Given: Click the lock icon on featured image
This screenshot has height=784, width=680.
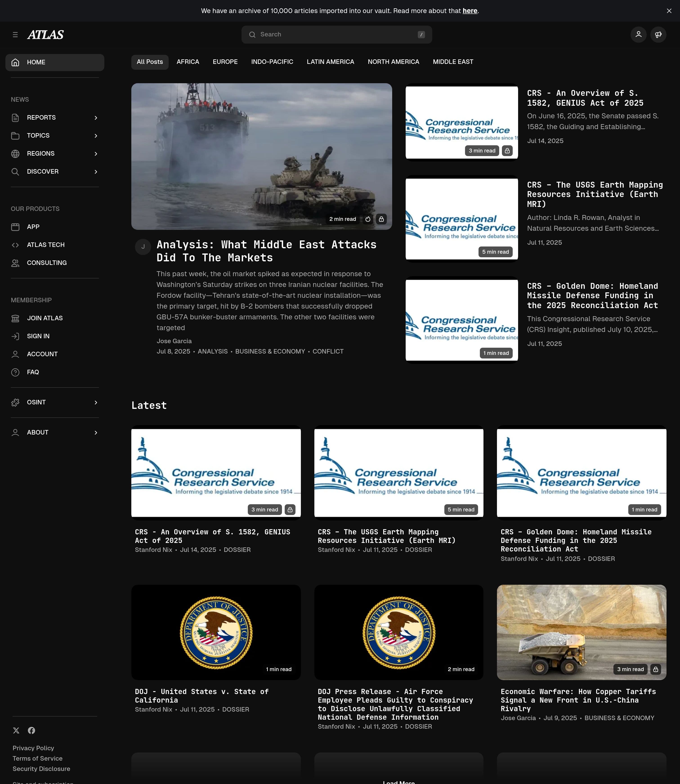Looking at the screenshot, I should point(381,219).
